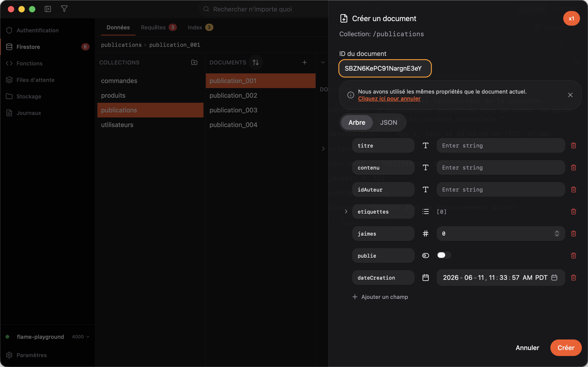
Task: Step the jaimes numeric value arrows
Action: [557, 234]
